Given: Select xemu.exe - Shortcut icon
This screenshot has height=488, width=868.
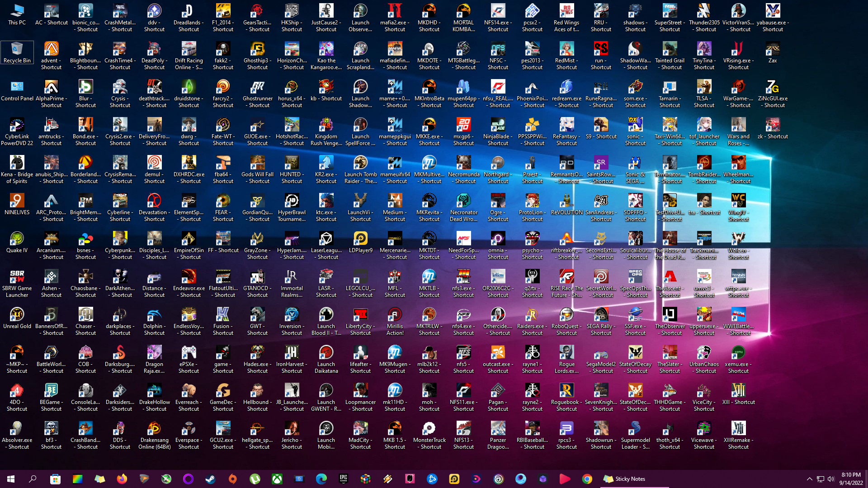Looking at the screenshot, I should pos(739,359).
